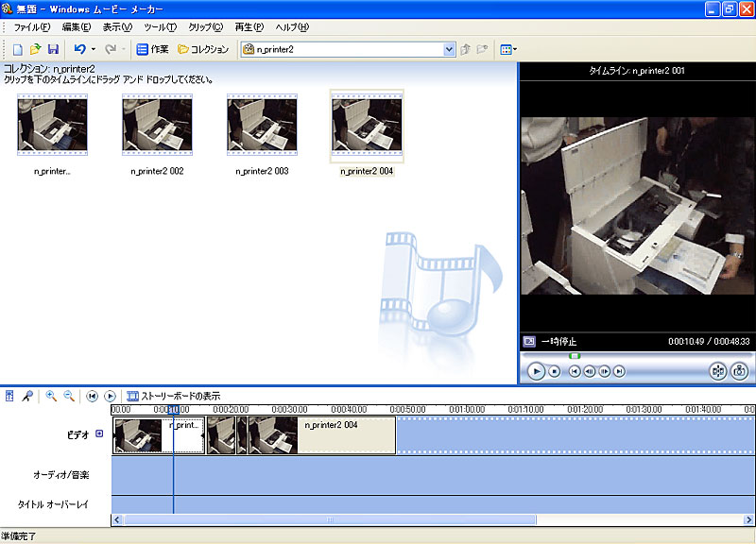Open the view style dropdown button

(x=508, y=49)
